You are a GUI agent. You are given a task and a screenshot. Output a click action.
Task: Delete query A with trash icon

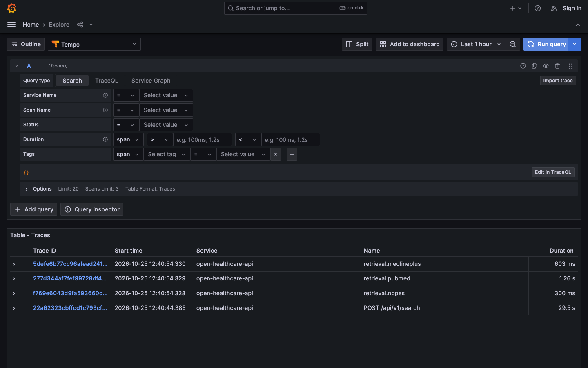pyautogui.click(x=557, y=66)
